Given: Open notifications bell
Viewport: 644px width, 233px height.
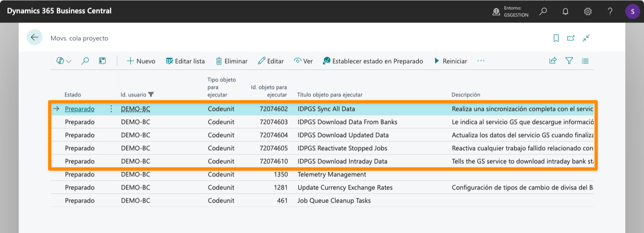Looking at the screenshot, I should (x=565, y=11).
